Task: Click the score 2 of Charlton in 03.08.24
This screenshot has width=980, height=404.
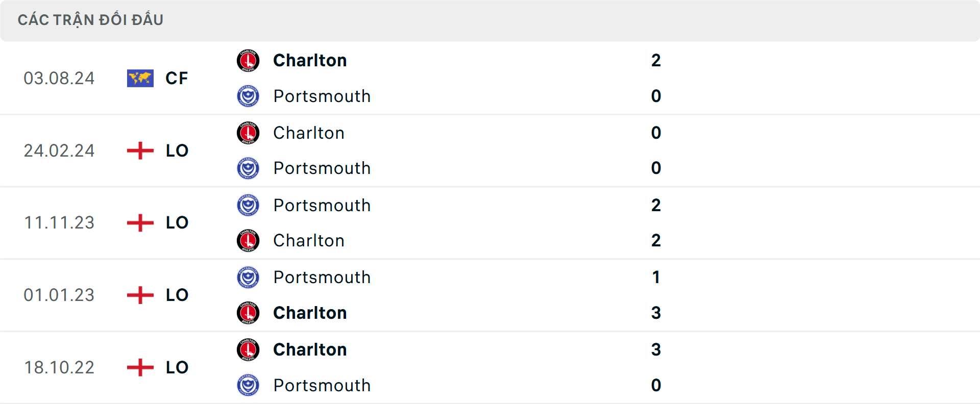Action: (656, 60)
